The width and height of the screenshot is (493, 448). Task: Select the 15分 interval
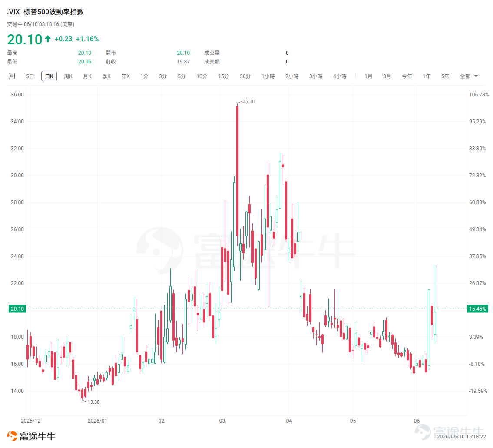(224, 76)
